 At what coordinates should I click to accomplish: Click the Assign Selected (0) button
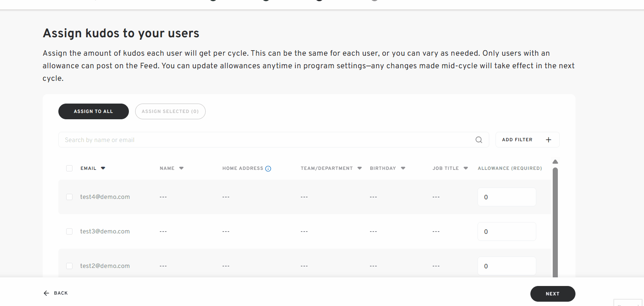[x=170, y=111]
